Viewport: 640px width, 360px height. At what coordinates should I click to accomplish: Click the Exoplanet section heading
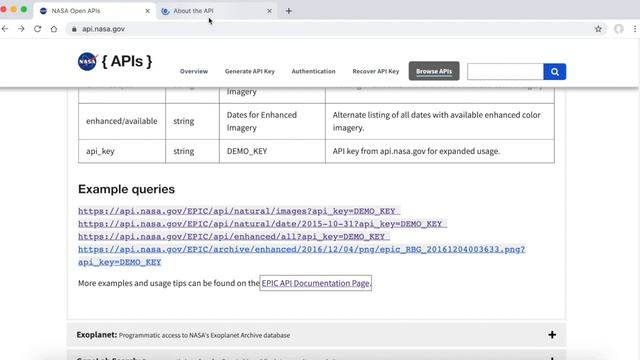coord(97,335)
